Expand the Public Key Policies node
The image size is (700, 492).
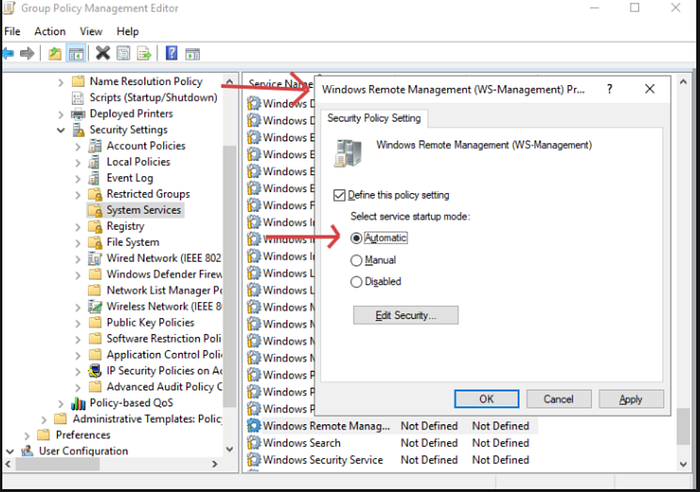click(78, 323)
